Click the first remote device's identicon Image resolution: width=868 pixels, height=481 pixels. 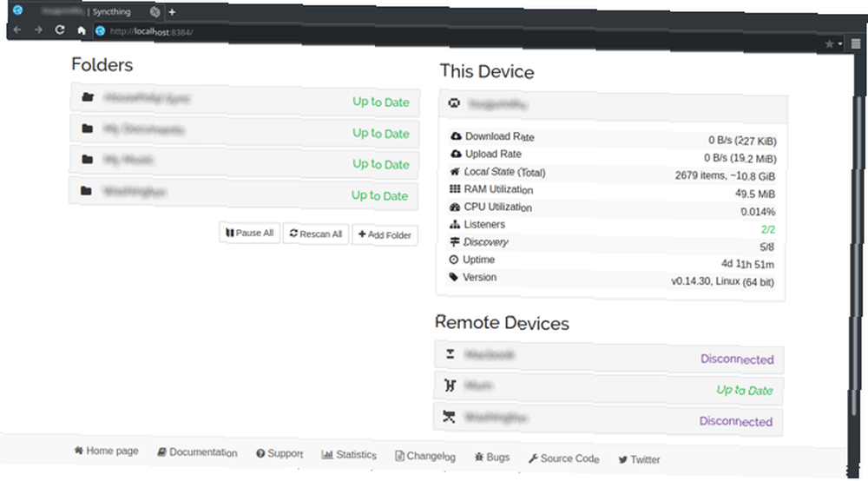tap(450, 353)
